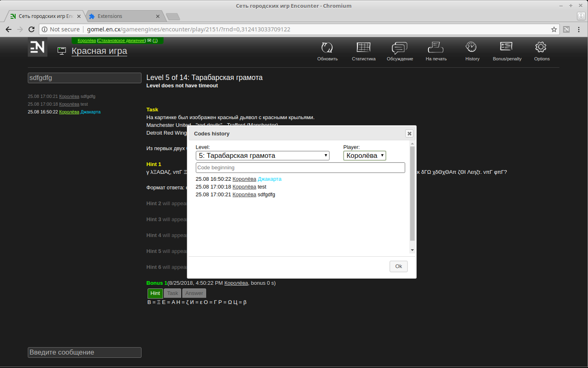Click the Введите сообщение message field
Viewport: 588px width, 368px height.
point(85,352)
